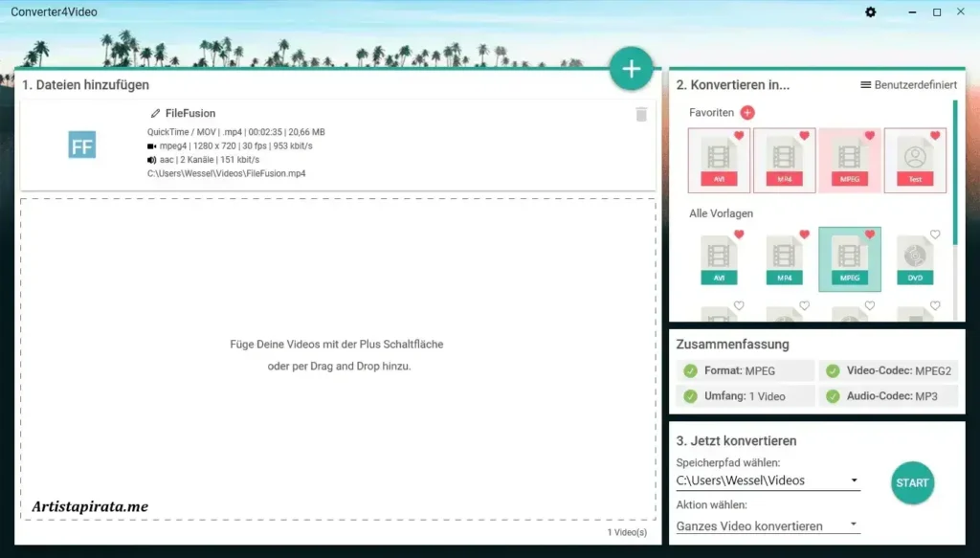Select the DVD conversion template
Screen dimensions: 980x558
click(x=914, y=258)
